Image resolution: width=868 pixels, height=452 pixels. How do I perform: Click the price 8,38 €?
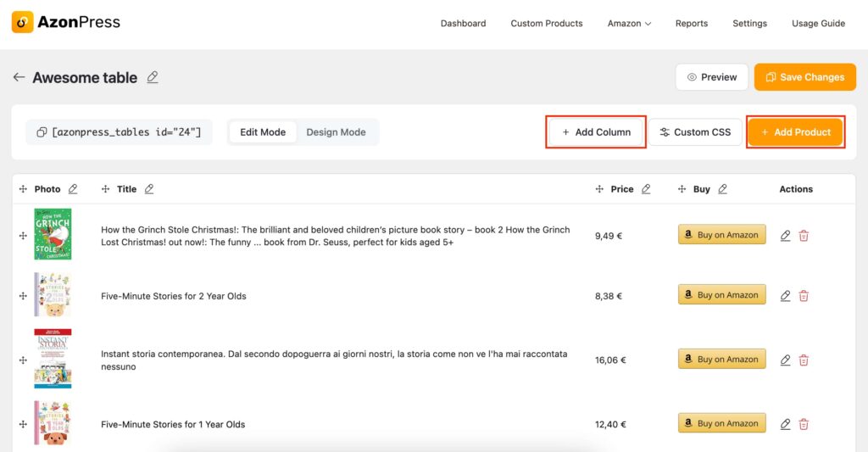pyautogui.click(x=609, y=296)
